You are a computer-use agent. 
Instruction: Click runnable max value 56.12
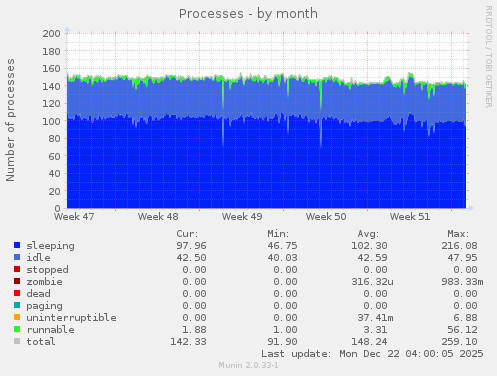click(462, 330)
